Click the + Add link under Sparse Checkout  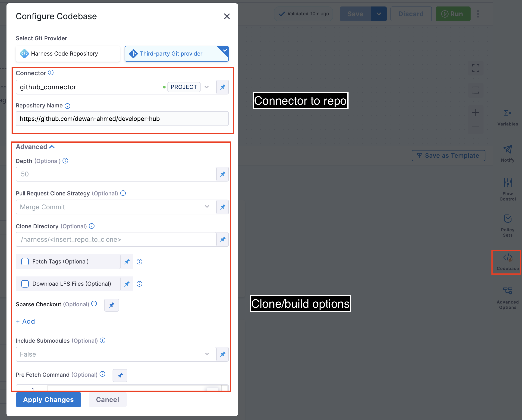click(25, 321)
